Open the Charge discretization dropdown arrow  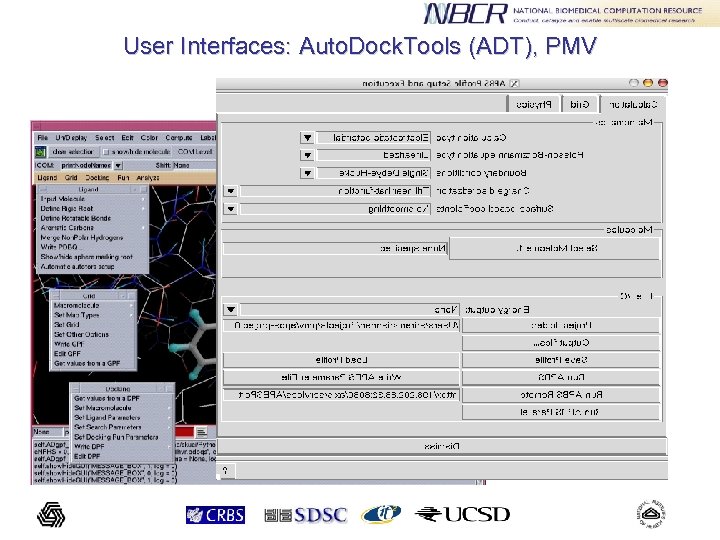231,191
